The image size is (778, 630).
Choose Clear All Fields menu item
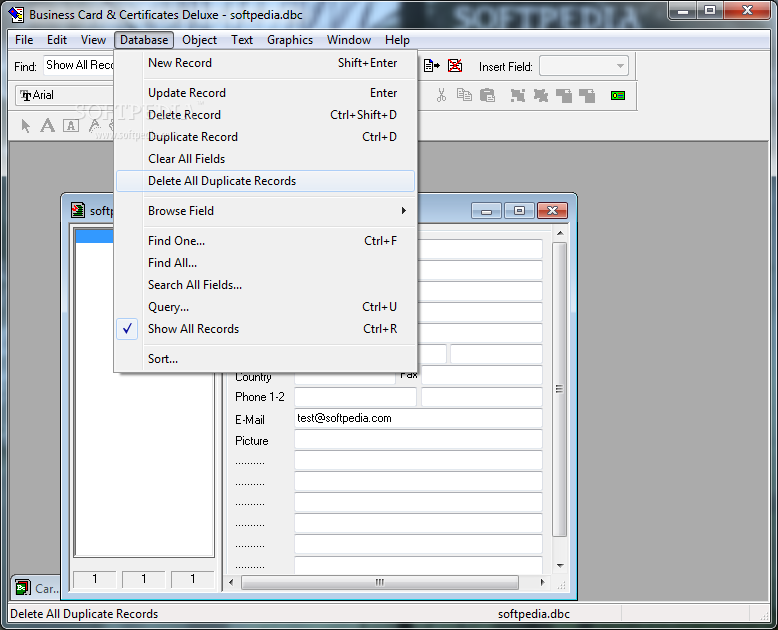point(265,159)
